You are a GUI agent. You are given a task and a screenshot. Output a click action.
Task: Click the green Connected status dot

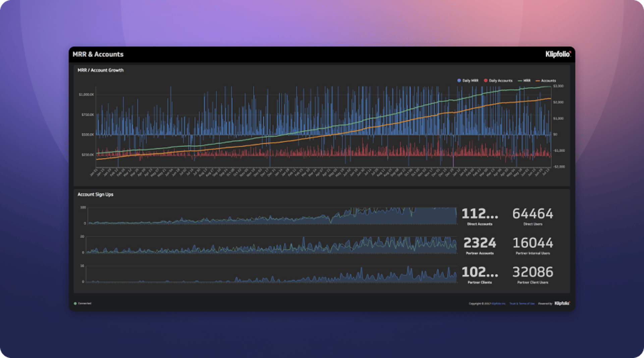click(x=75, y=303)
